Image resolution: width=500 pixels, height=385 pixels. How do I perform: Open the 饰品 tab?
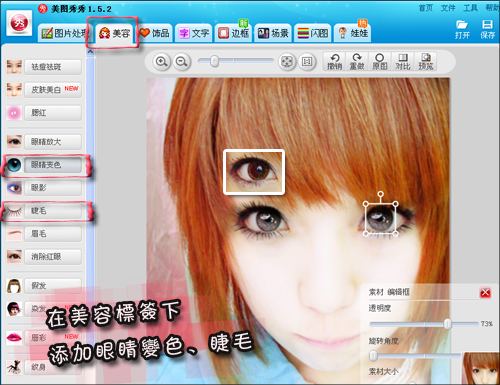tap(154, 33)
